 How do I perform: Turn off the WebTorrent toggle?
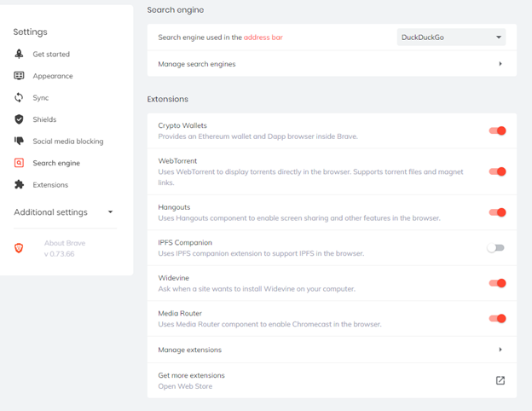[x=497, y=171]
